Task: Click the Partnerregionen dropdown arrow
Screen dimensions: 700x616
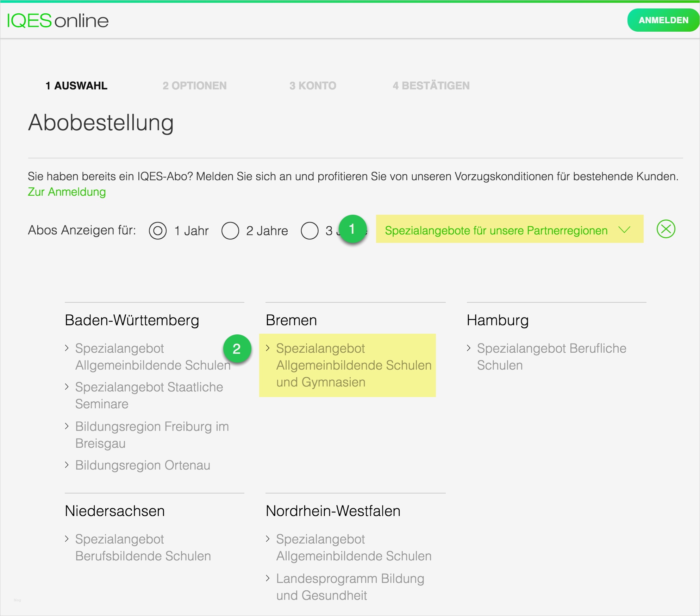Action: (x=624, y=230)
